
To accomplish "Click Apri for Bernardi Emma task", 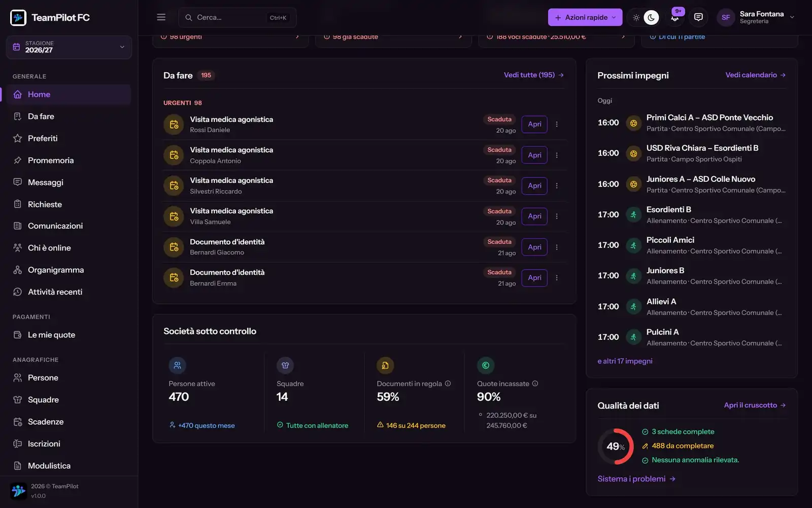I will pos(534,278).
